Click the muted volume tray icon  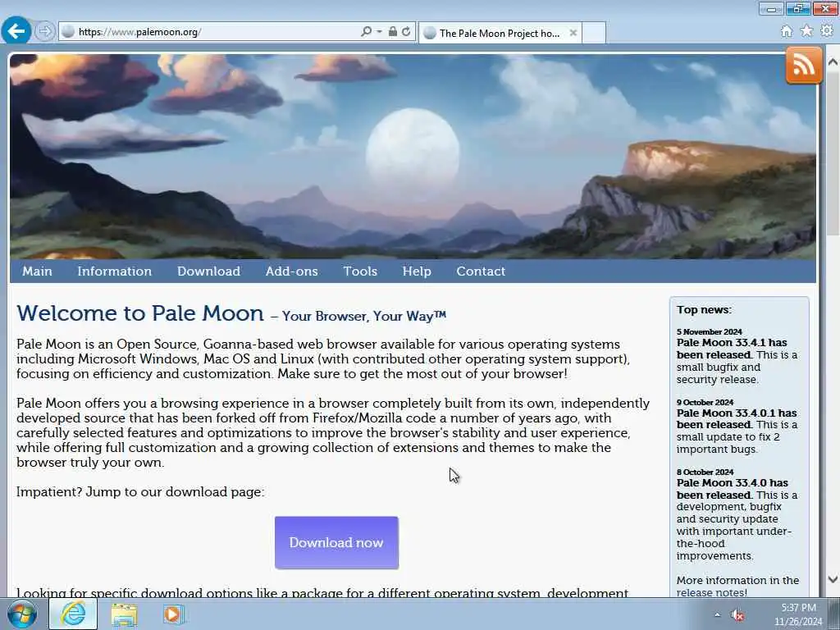click(738, 615)
